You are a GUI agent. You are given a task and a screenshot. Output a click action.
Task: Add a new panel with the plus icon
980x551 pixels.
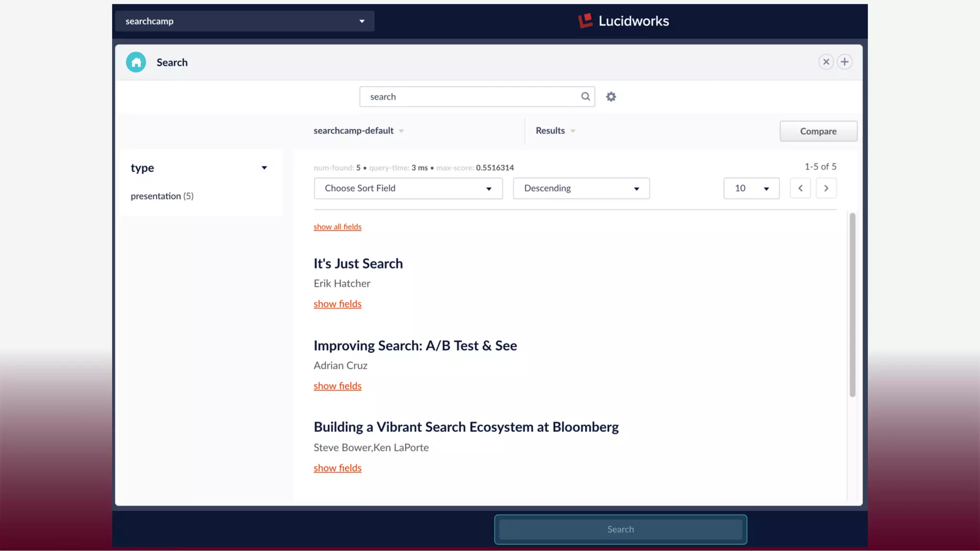pos(845,62)
